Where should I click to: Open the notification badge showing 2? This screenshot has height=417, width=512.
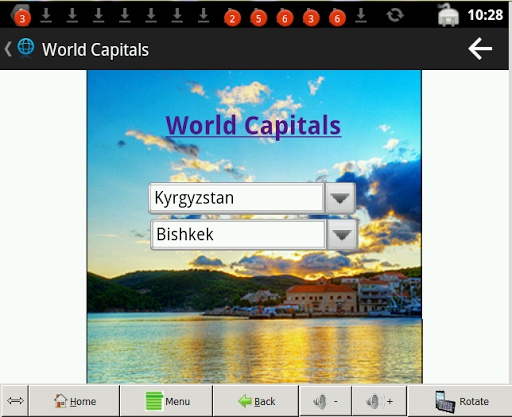[x=232, y=18]
